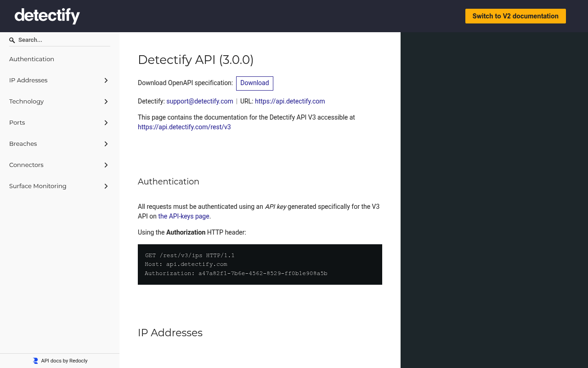This screenshot has height=368, width=588.
Task: Click the search magnifier icon
Action: pos(12,40)
